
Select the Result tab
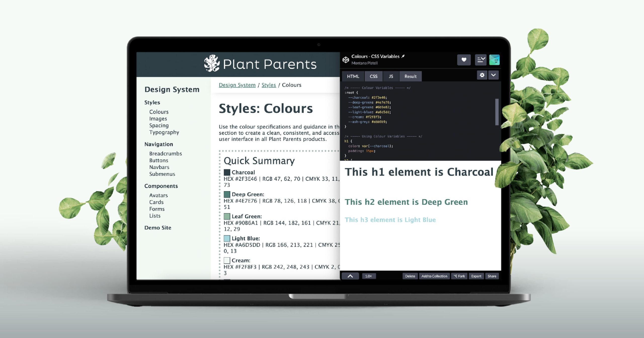(410, 76)
